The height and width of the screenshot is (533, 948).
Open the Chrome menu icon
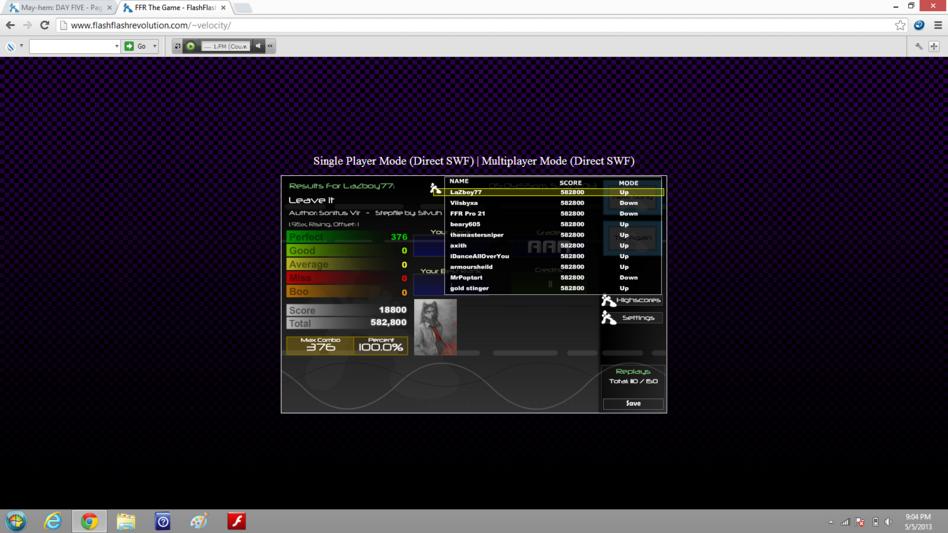click(938, 25)
